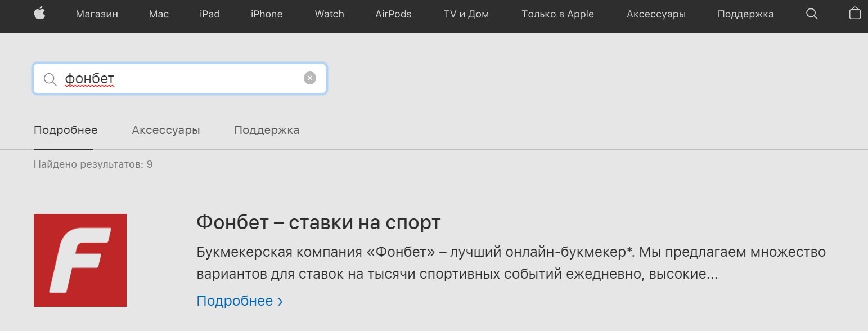Image resolution: width=868 pixels, height=331 pixels.
Task: Click the Найдено результатов: 9 text
Action: pyautogui.click(x=93, y=164)
